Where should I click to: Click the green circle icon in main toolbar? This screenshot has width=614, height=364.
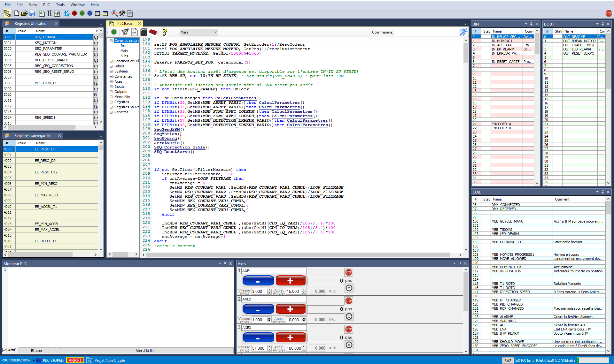pyautogui.click(x=82, y=13)
